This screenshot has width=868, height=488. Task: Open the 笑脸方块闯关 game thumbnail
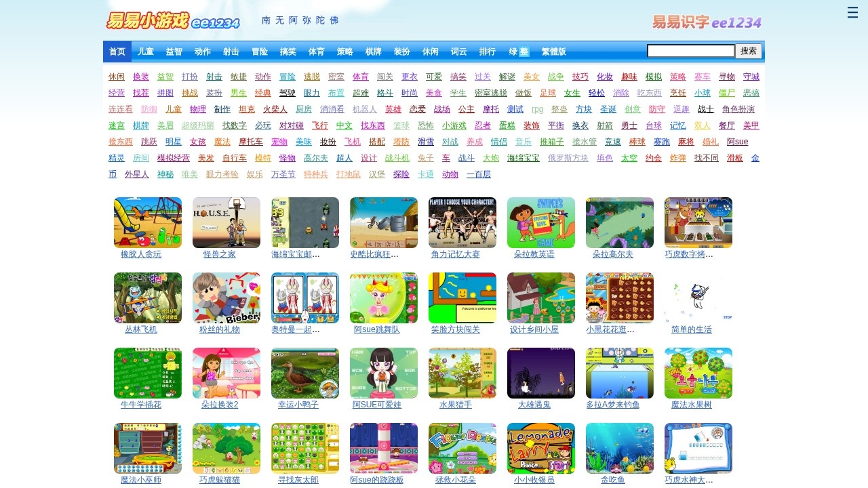462,298
